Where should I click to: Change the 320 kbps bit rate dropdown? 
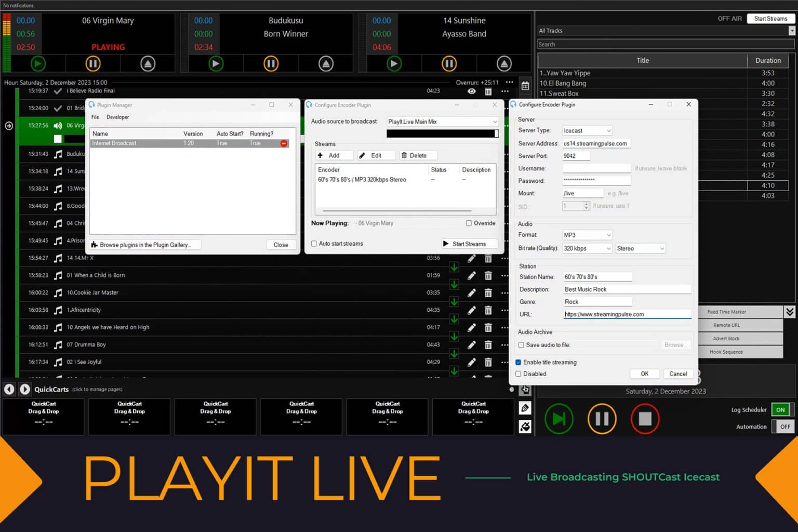point(587,248)
